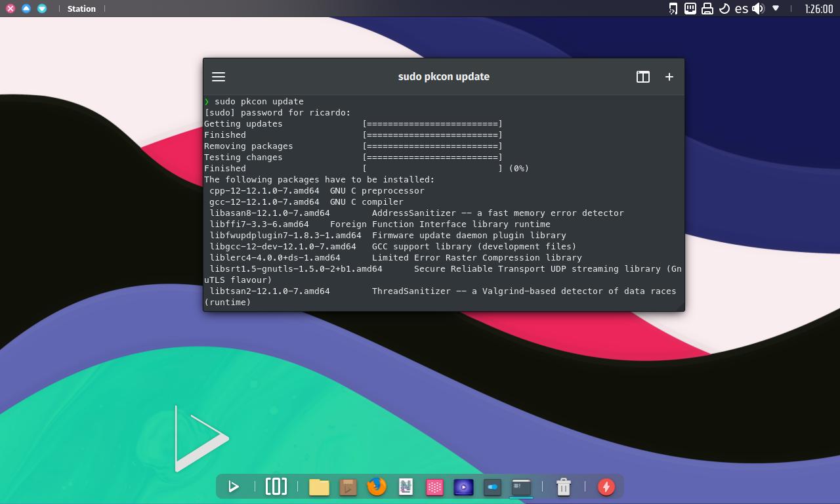This screenshot has height=504, width=840.
Task: Click the "sudo pkcon update" window title
Action: (444, 77)
